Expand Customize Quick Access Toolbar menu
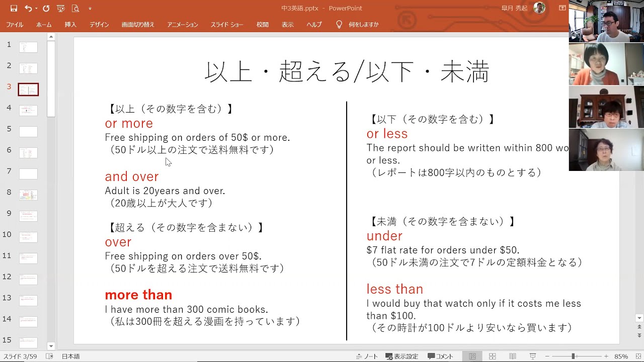 point(90,9)
